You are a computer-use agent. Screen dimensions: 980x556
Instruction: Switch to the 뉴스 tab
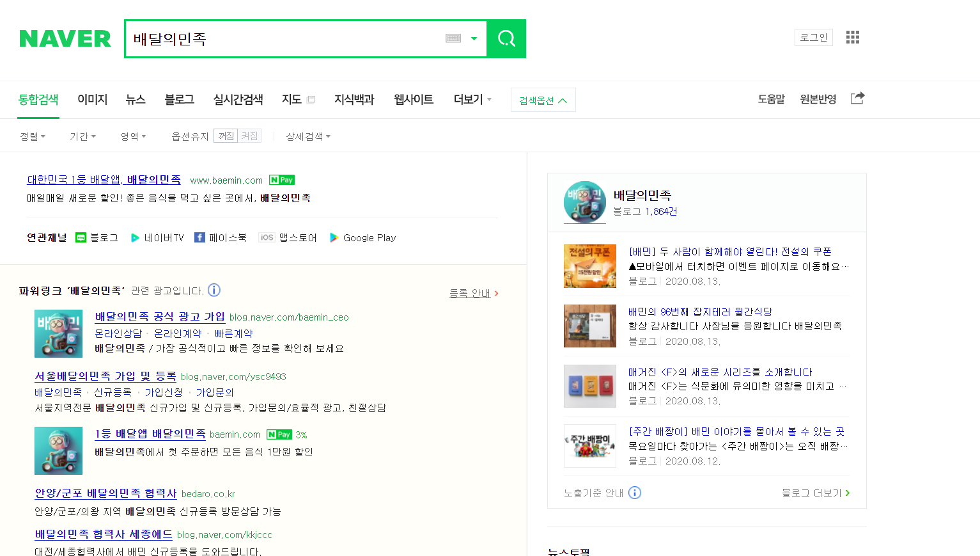pos(136,99)
